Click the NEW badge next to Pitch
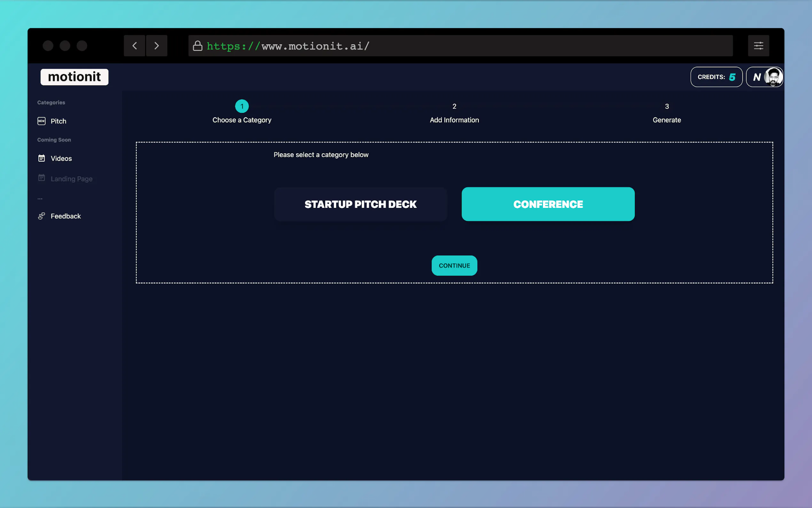 (x=41, y=121)
